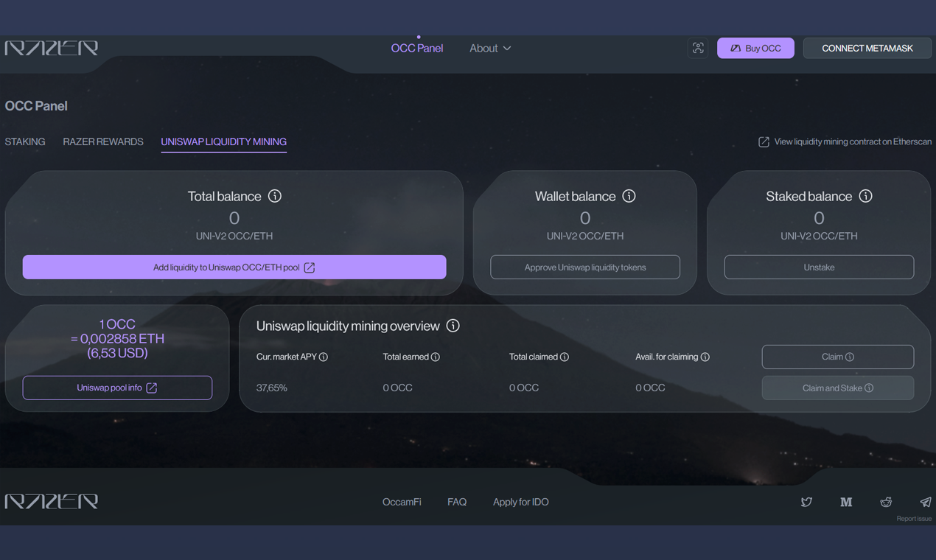Select the UNISWAP LIQUIDITY MINING tab
The height and width of the screenshot is (560, 936).
tap(223, 141)
